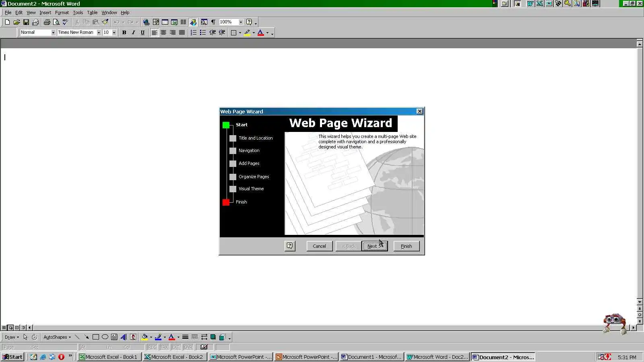This screenshot has height=362, width=644.
Task: Apply numbered list formatting
Action: (194, 33)
